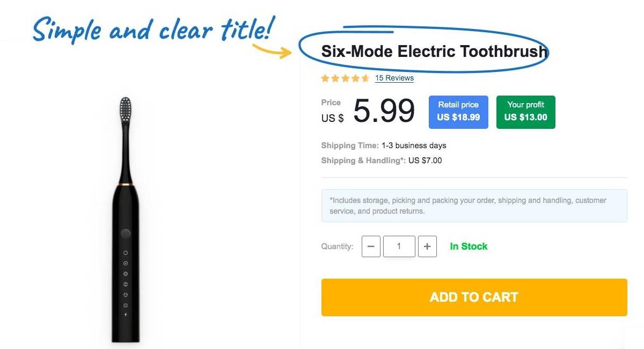644x349 pixels.
Task: Click the blue Retail price badge
Action: pos(458,112)
